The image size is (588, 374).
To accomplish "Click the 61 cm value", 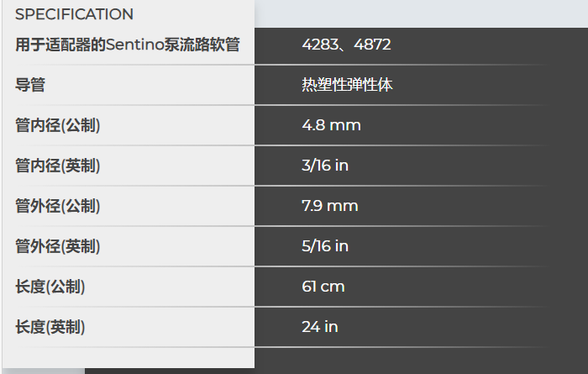I will [x=323, y=287].
